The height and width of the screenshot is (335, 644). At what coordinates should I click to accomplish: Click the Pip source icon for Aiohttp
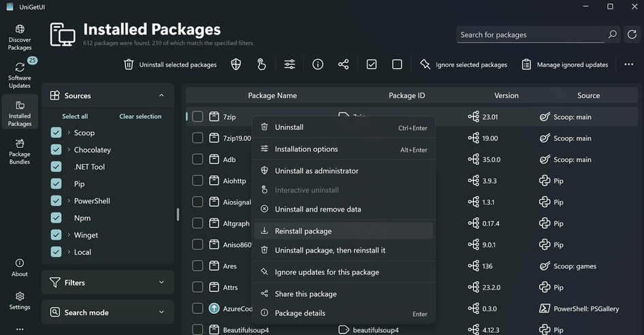545,181
